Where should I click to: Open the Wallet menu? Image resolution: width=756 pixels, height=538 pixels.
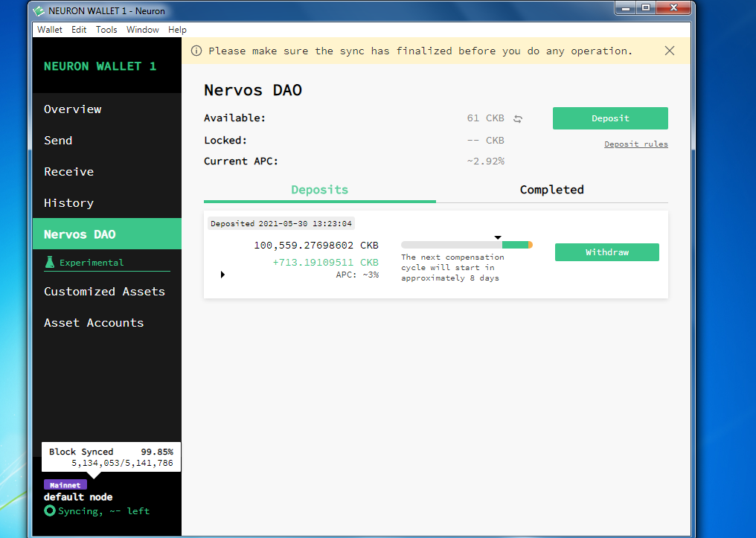(x=49, y=30)
